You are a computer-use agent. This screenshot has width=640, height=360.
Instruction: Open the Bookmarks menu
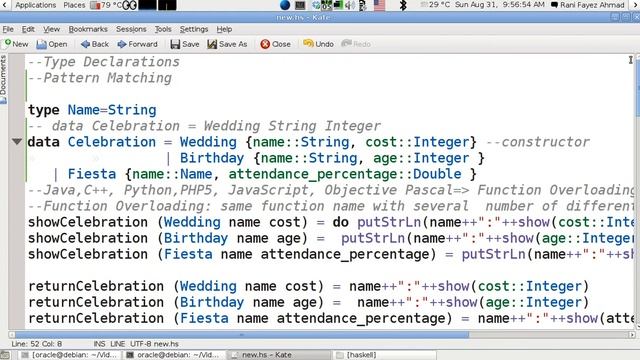(x=88, y=29)
